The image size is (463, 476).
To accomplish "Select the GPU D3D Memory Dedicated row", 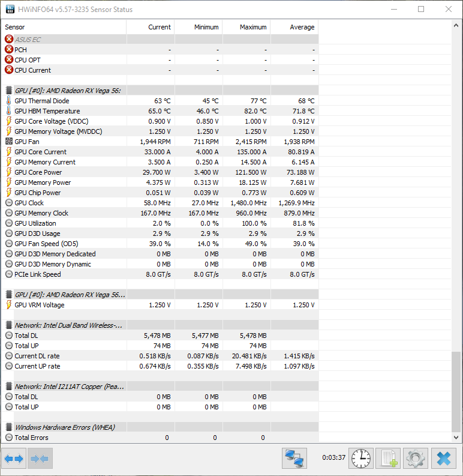I will (160, 254).
